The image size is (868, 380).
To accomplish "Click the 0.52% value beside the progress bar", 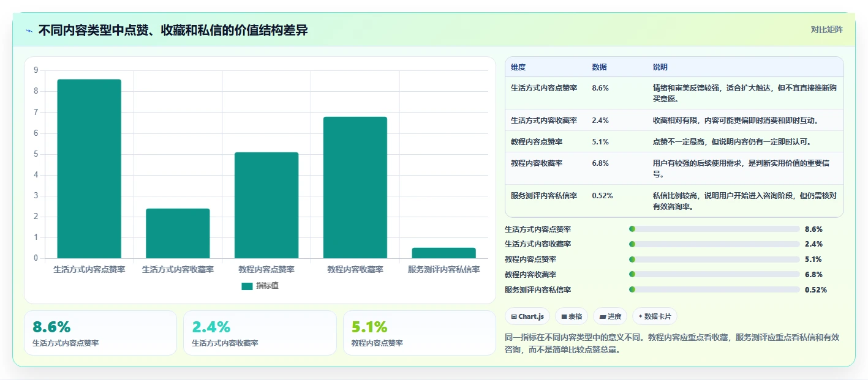I will [x=816, y=290].
